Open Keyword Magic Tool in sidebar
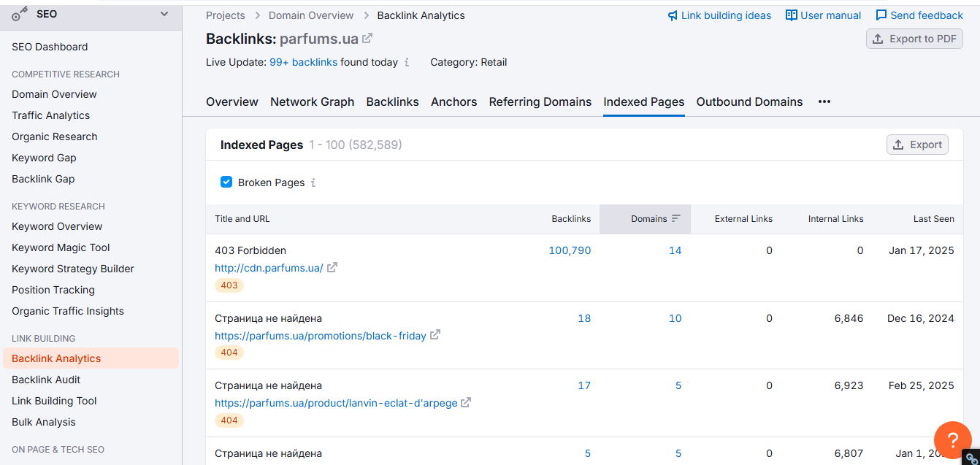The height and width of the screenshot is (465, 980). click(61, 247)
